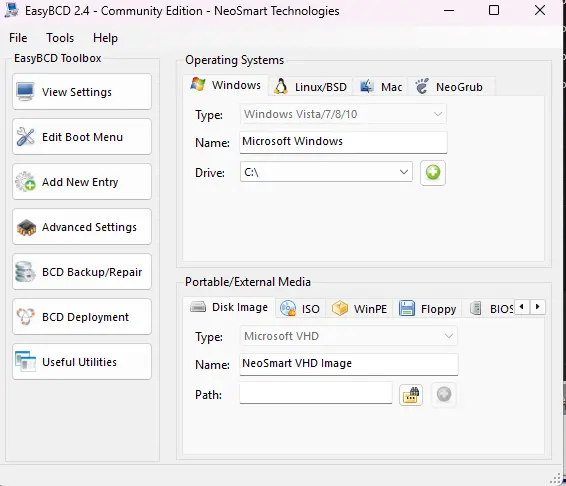Switch to the BIOS tab
The height and width of the screenshot is (486, 566).
491,309
